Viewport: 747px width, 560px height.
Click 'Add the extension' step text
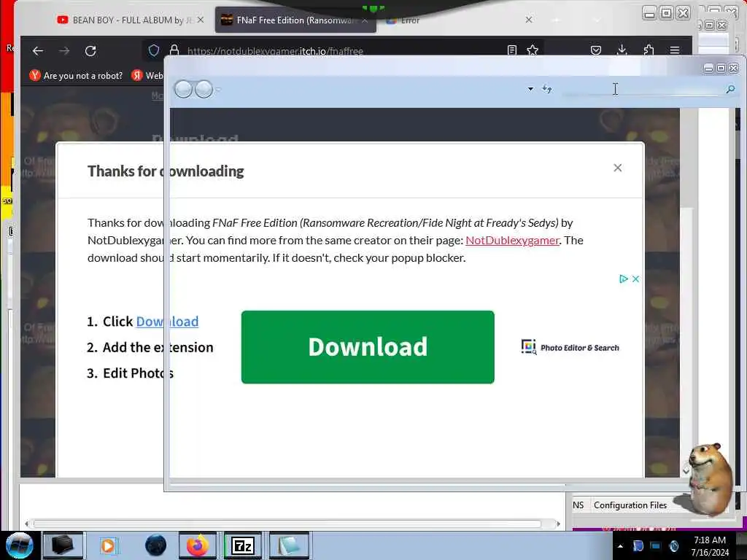tap(158, 347)
